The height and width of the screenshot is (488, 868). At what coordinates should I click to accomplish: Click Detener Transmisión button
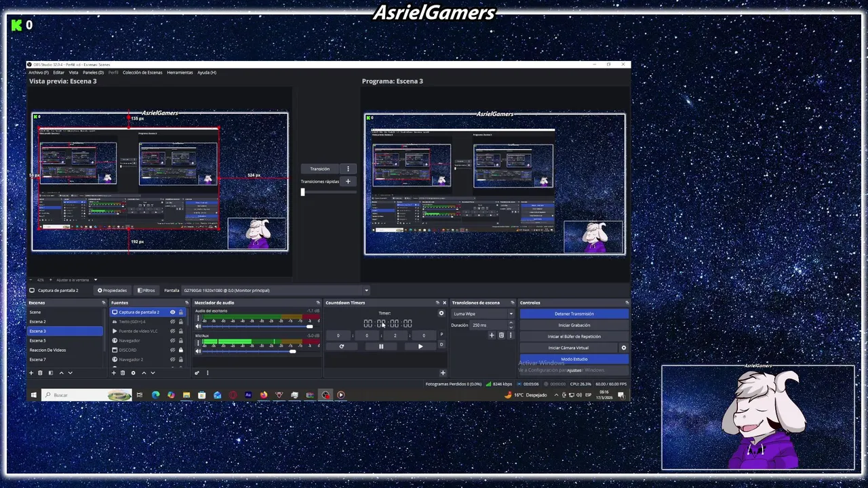coord(574,314)
